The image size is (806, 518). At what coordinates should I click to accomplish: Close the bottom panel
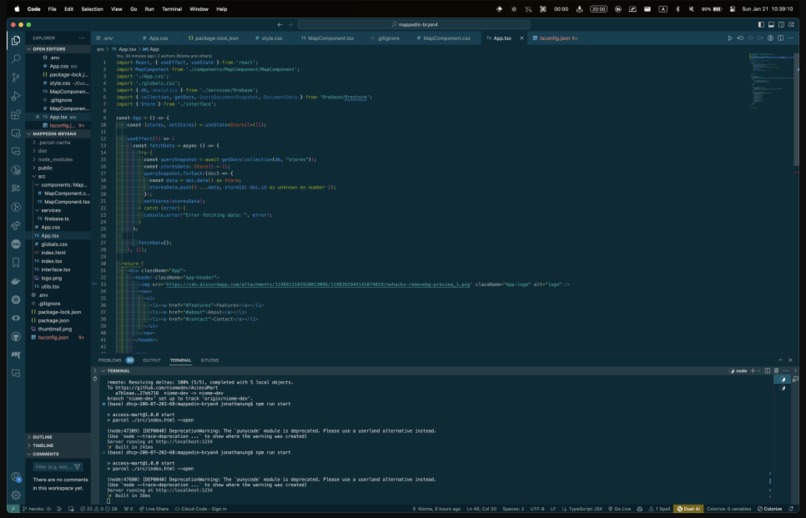click(x=790, y=360)
